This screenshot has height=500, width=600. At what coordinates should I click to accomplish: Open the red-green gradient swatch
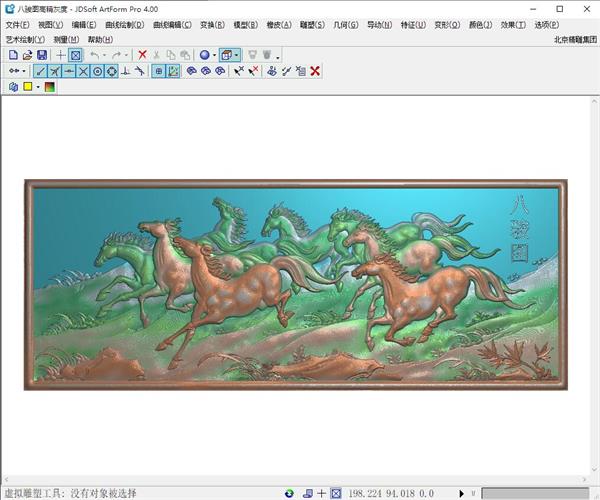click(x=50, y=87)
